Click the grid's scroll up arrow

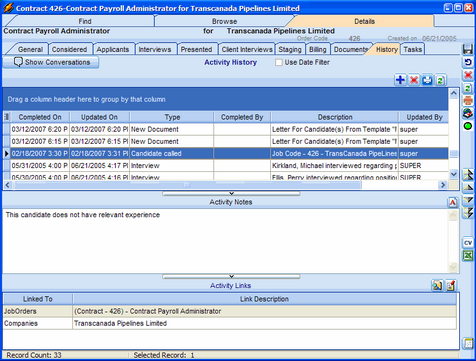[454, 93]
